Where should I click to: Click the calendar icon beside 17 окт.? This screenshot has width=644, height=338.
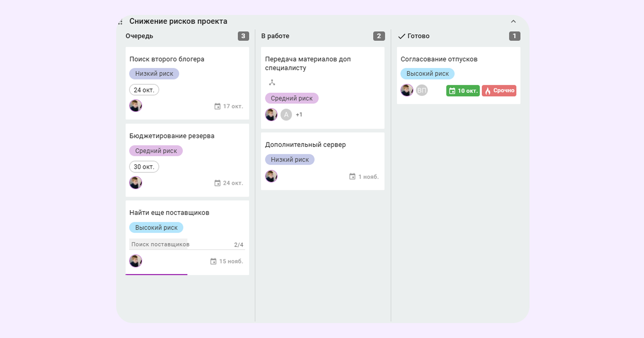point(217,106)
